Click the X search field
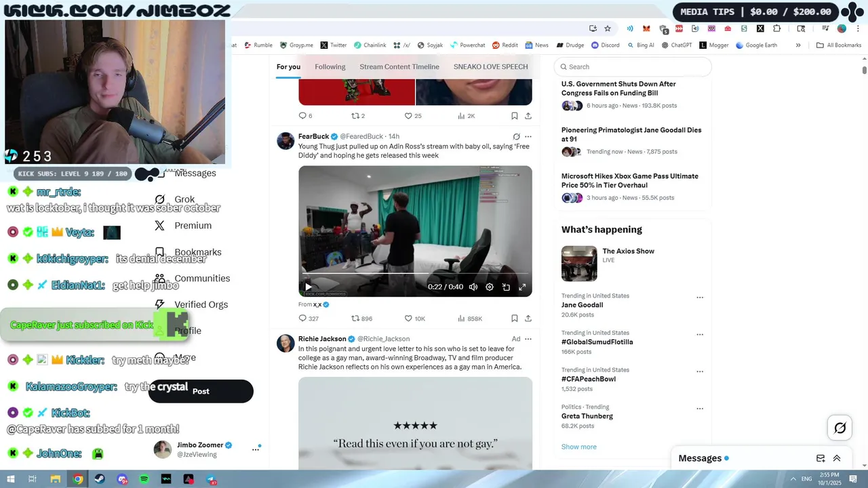 tap(633, 66)
